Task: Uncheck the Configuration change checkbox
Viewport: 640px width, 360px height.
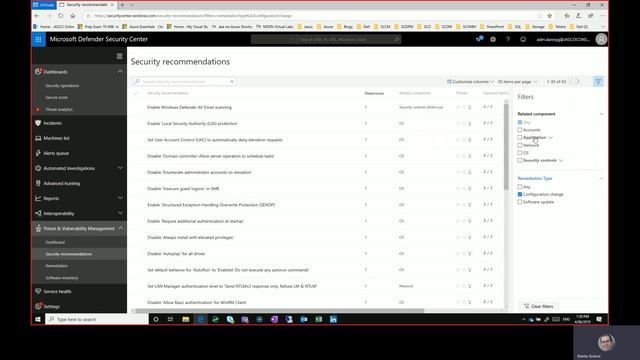Action: (x=520, y=194)
